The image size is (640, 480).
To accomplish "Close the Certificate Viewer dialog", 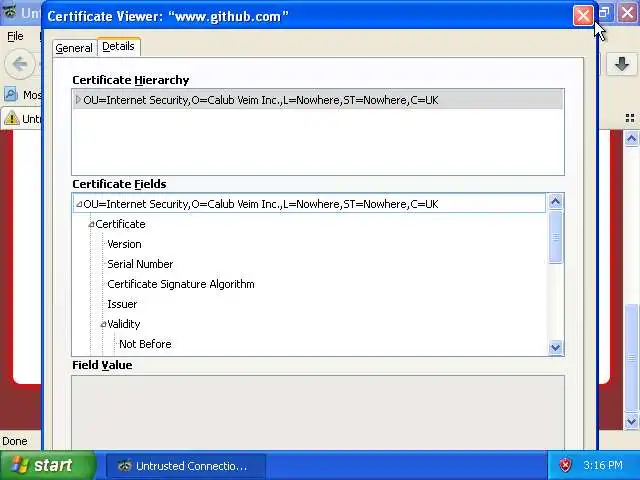I will (583, 16).
